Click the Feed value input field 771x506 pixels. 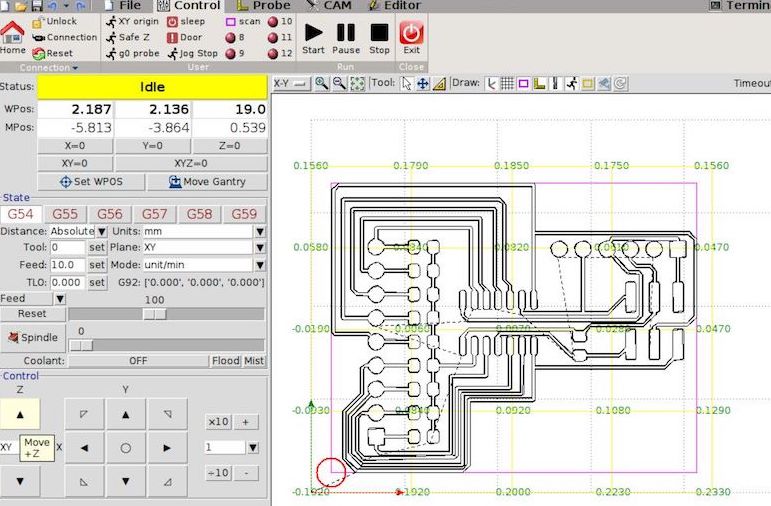[x=68, y=265]
